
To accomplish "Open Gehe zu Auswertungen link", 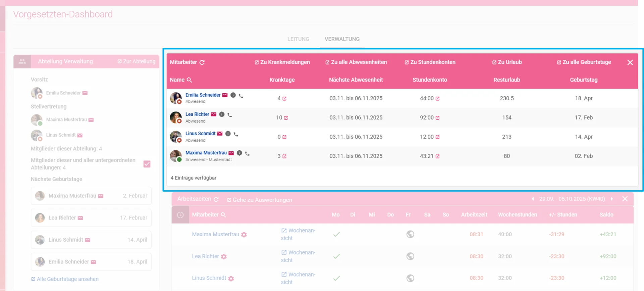I will [x=259, y=200].
